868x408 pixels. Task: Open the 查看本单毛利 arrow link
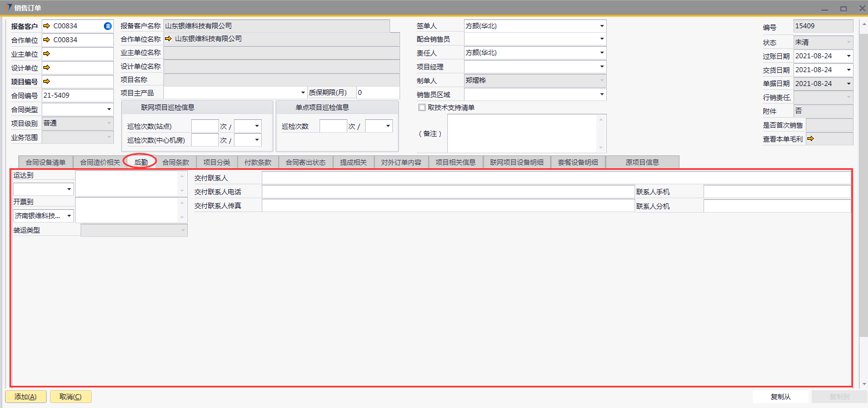tap(810, 139)
